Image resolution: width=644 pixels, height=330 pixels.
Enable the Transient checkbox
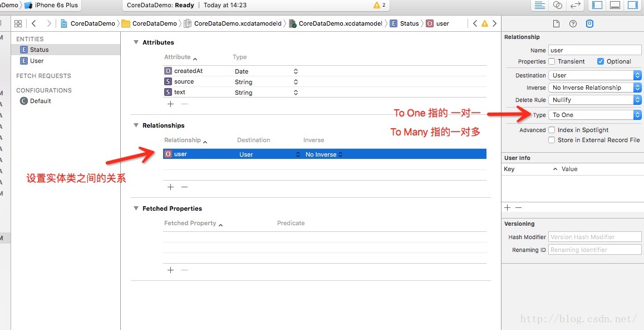pyautogui.click(x=552, y=61)
